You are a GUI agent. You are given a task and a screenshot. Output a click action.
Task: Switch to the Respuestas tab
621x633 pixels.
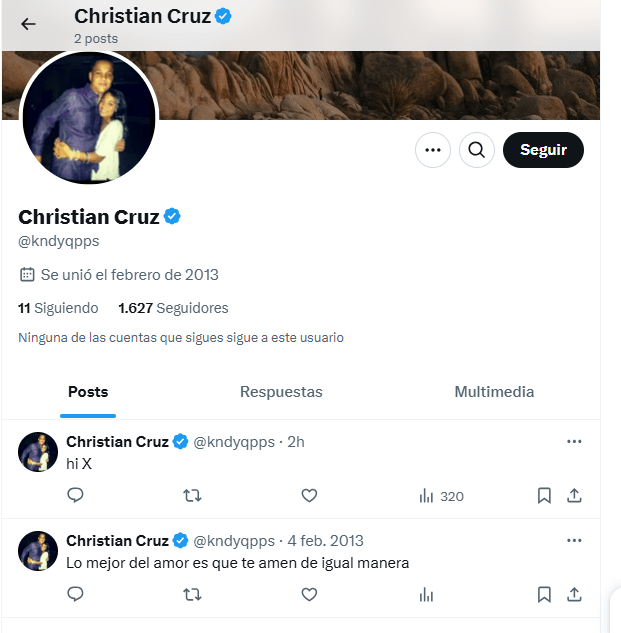[x=281, y=392]
